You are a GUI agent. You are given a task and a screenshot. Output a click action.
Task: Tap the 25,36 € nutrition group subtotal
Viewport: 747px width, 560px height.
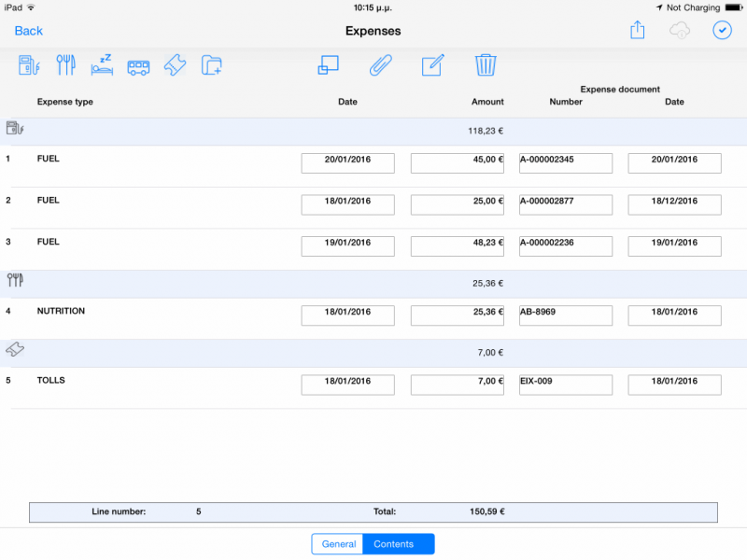487,284
